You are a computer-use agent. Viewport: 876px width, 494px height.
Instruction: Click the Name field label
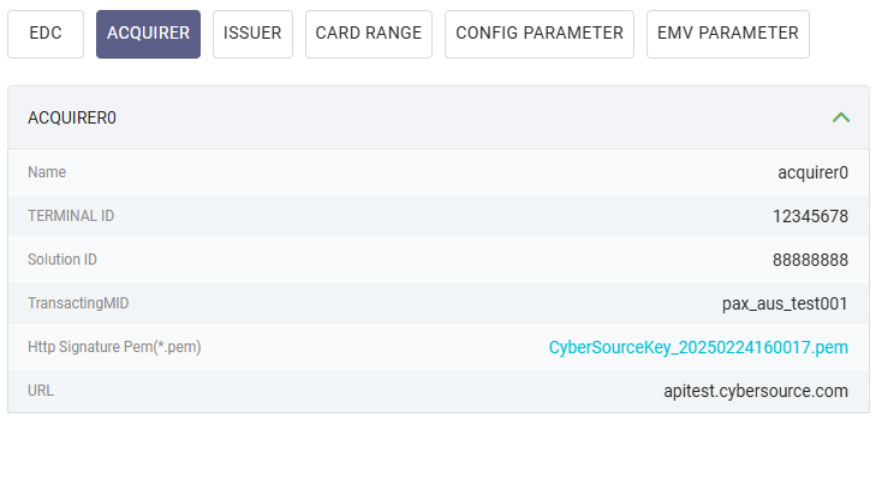47,172
